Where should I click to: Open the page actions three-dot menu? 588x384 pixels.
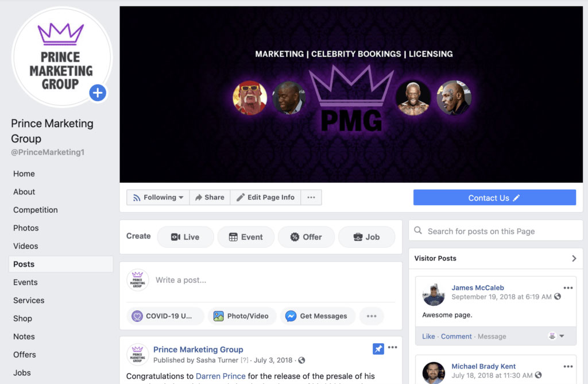coord(311,197)
